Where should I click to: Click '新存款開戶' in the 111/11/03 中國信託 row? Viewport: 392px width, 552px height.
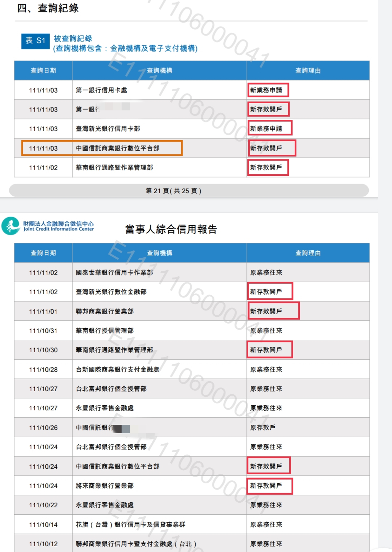coord(266,148)
